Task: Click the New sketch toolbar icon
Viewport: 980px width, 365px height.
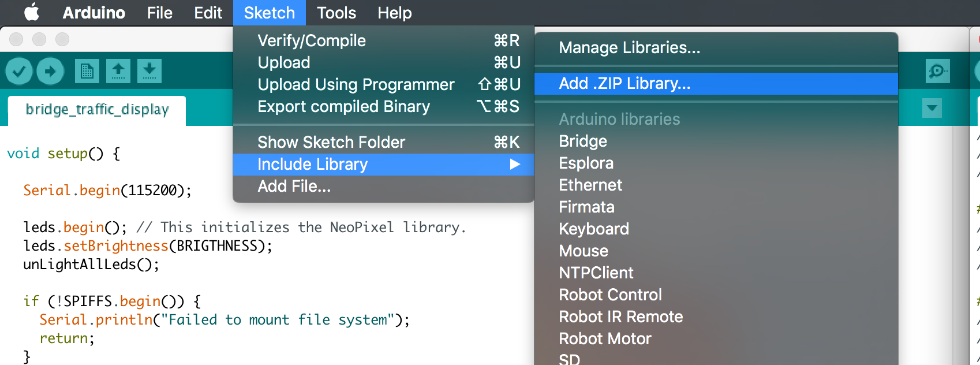Action: (87, 72)
